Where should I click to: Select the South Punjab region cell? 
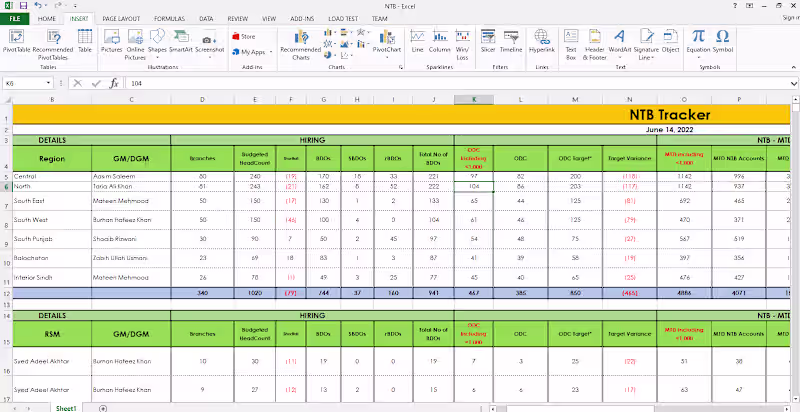tap(52, 239)
